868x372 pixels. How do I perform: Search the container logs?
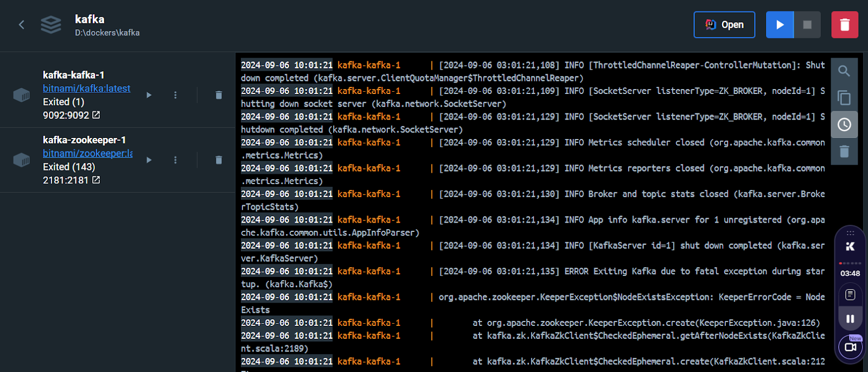(844, 71)
